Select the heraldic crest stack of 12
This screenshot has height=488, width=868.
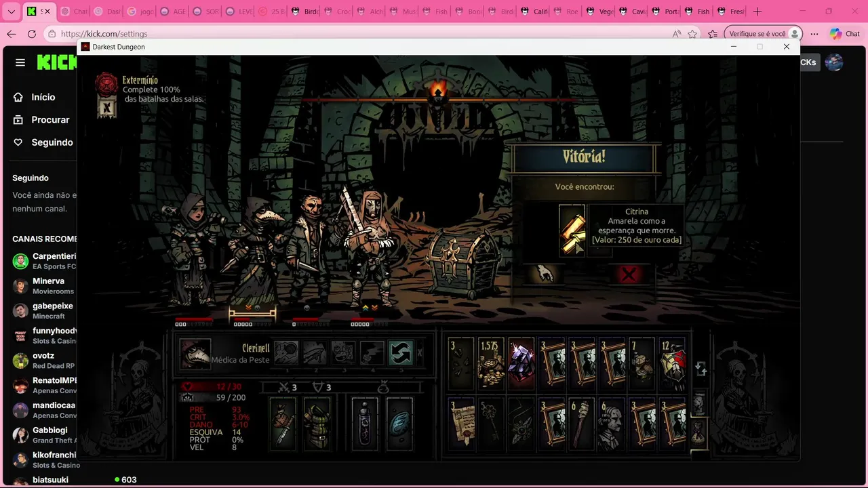click(x=673, y=364)
